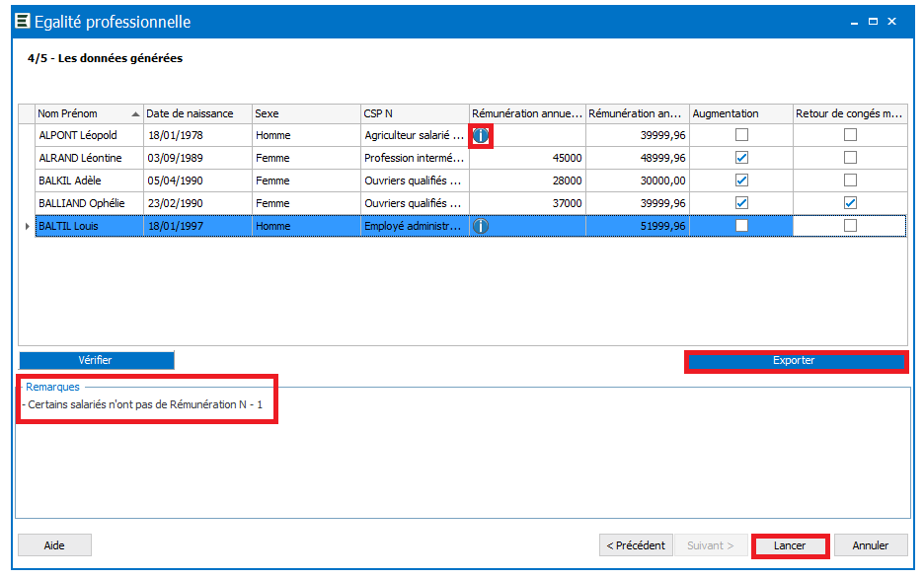Click the info icon in ALPONT Léopold's row
The height and width of the screenshot is (578, 924).
coord(481,135)
